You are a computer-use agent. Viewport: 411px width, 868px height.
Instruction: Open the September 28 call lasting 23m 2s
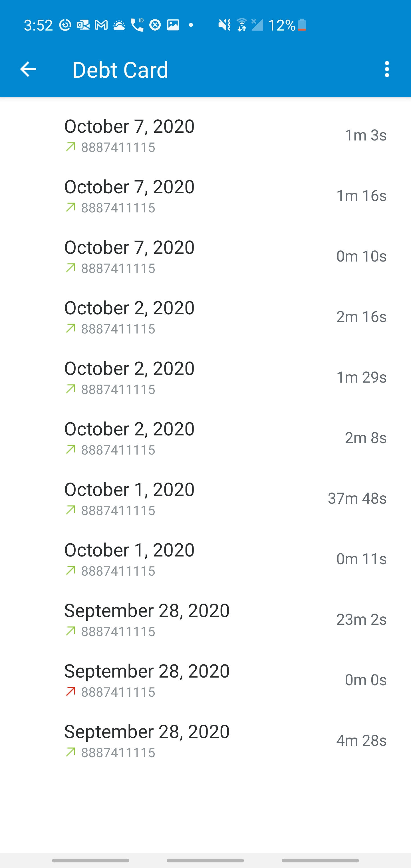tap(205, 619)
